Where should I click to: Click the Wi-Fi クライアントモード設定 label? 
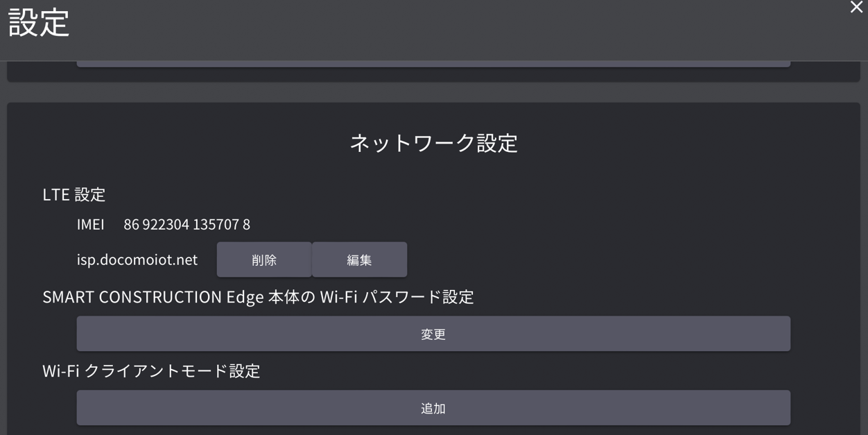(x=151, y=370)
